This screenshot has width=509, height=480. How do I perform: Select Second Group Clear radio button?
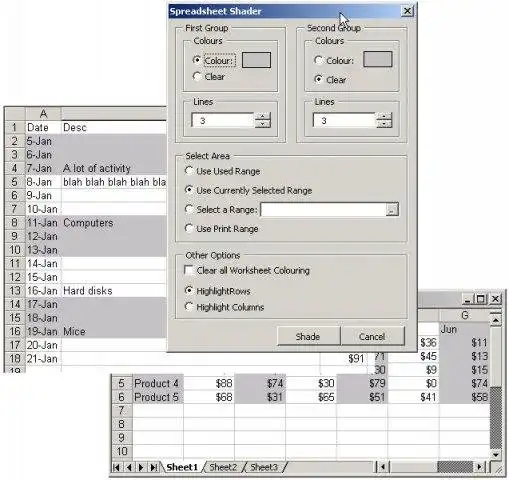[x=318, y=79]
